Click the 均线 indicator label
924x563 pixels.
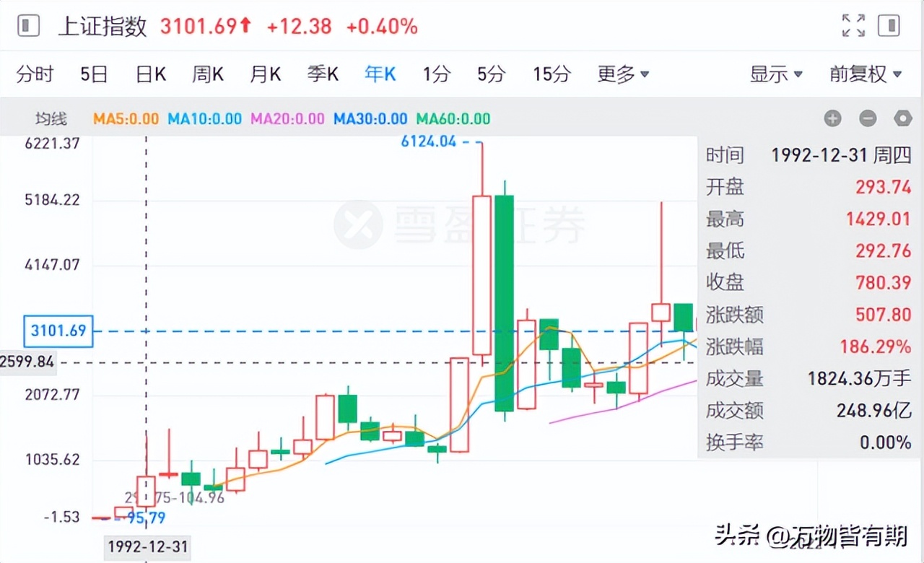pyautogui.click(x=50, y=118)
